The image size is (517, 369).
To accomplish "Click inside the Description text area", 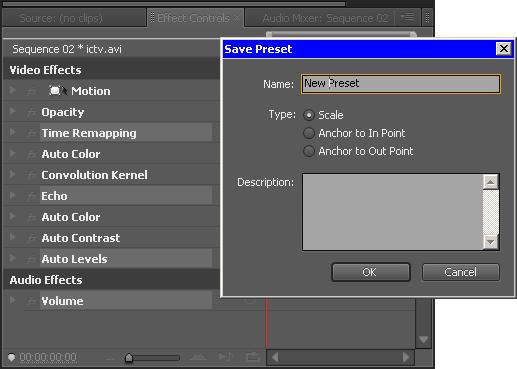I will [x=392, y=212].
